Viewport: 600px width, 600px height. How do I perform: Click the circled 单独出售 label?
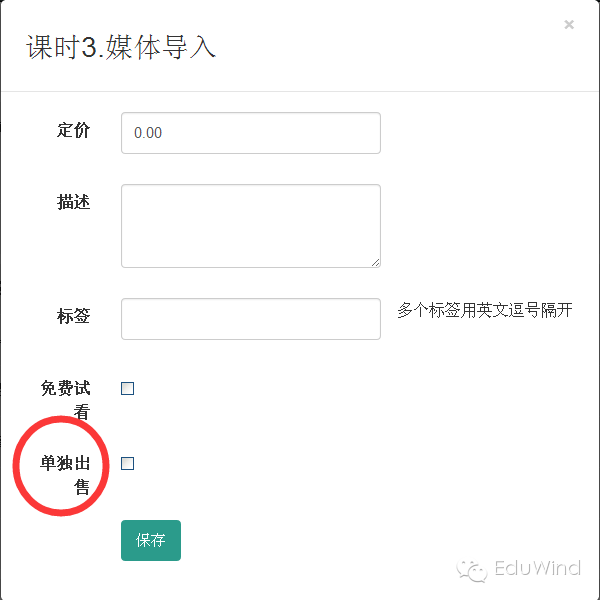[65, 475]
